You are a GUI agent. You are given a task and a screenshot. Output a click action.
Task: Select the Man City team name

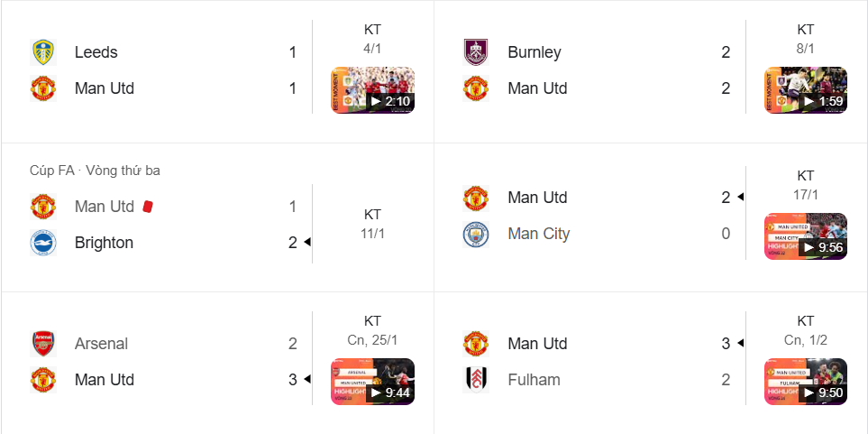[x=538, y=234]
